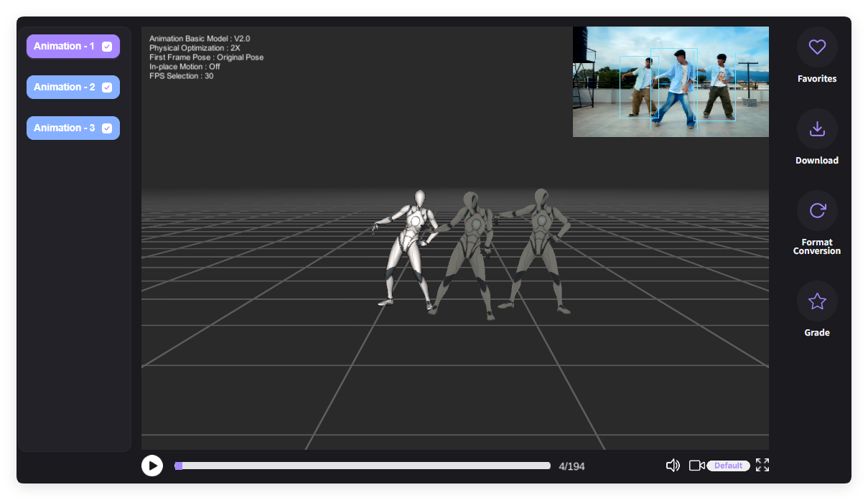868x500 pixels.
Task: Toggle the Animation - 3 checkbox
Action: point(107,128)
